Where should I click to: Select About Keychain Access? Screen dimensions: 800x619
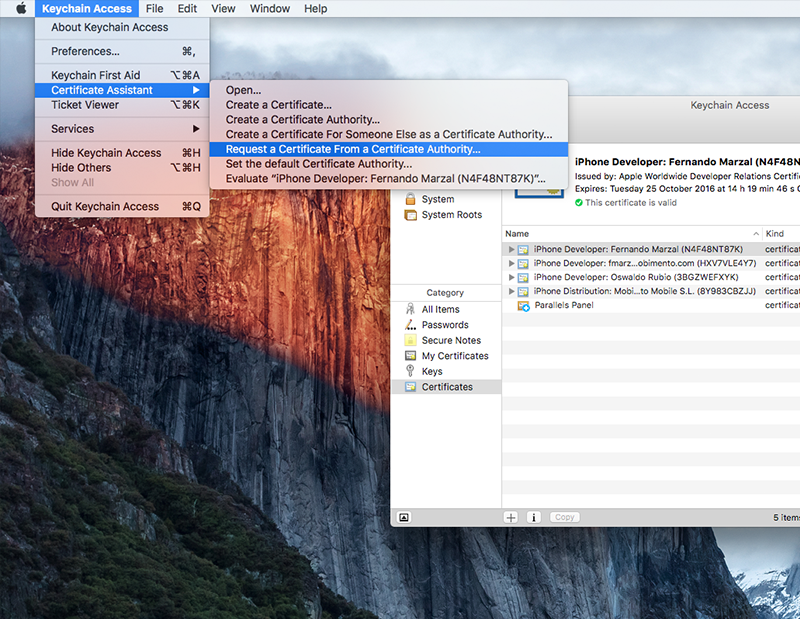122,28
